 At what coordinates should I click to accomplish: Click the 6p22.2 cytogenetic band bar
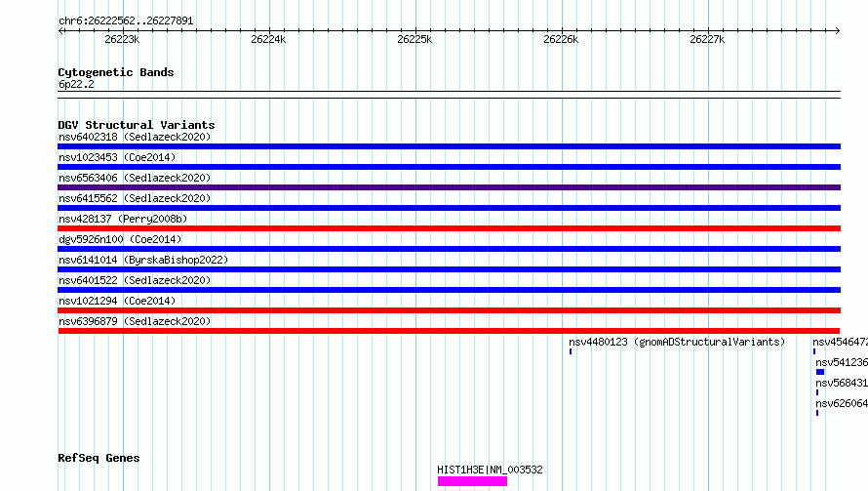pos(449,95)
